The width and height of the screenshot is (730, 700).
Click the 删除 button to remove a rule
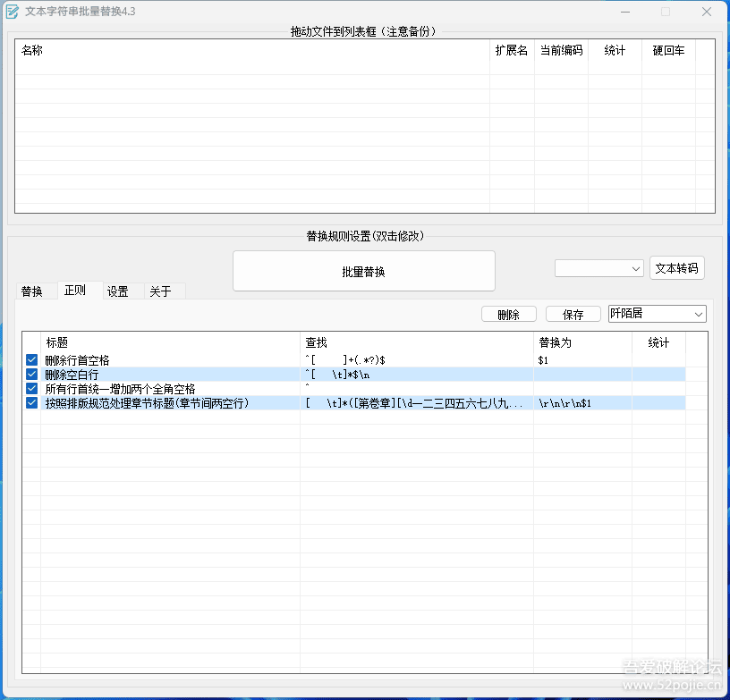tap(508, 314)
